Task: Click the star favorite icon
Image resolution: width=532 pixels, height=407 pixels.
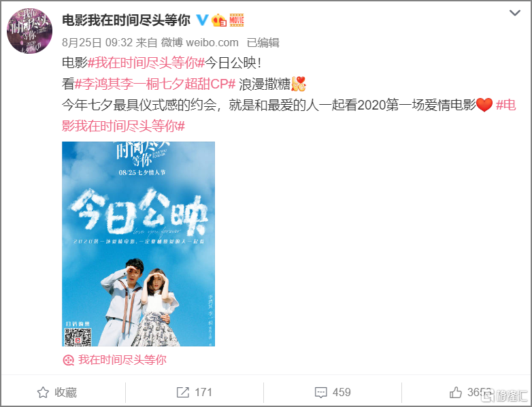Action: 43,392
